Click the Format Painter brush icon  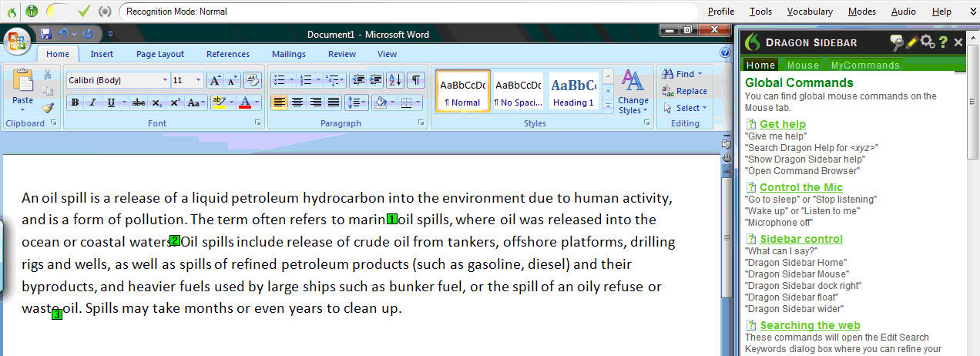click(48, 108)
